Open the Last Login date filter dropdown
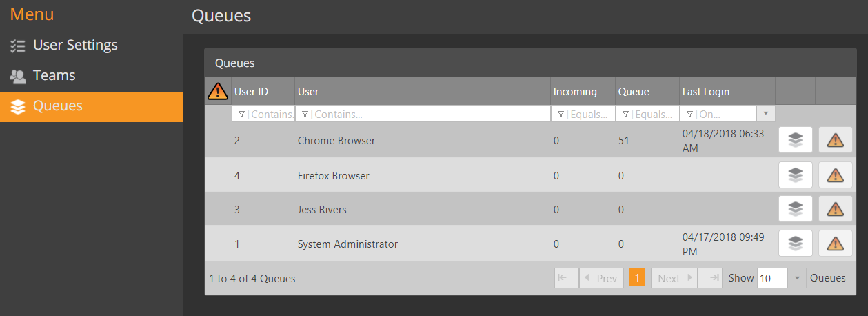Screen dimensions: 868x316 766,113
